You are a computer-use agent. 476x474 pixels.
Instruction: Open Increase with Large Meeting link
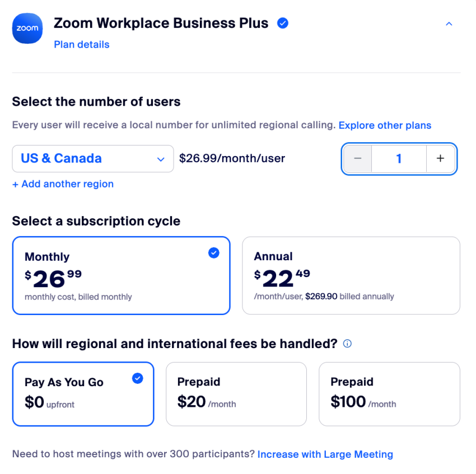325,454
